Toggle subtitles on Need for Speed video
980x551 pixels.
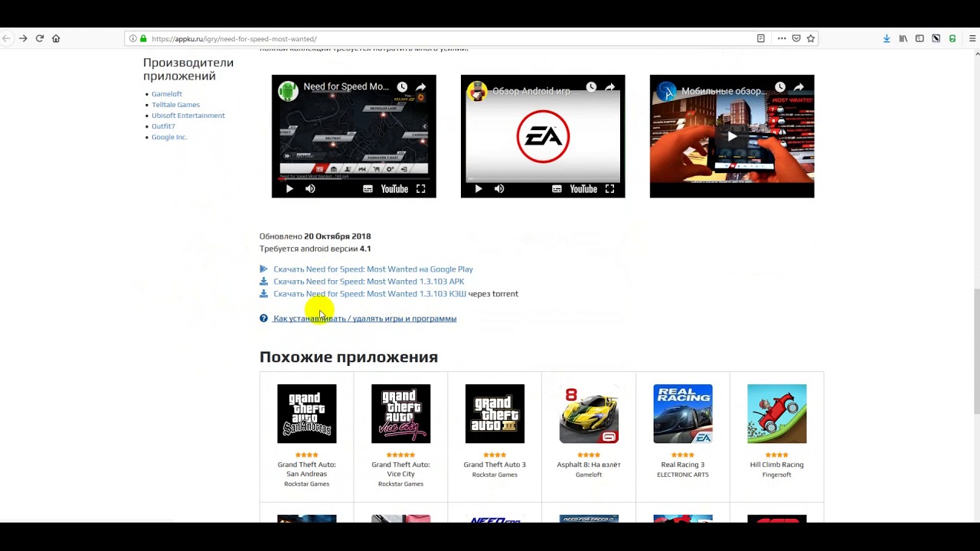367,189
